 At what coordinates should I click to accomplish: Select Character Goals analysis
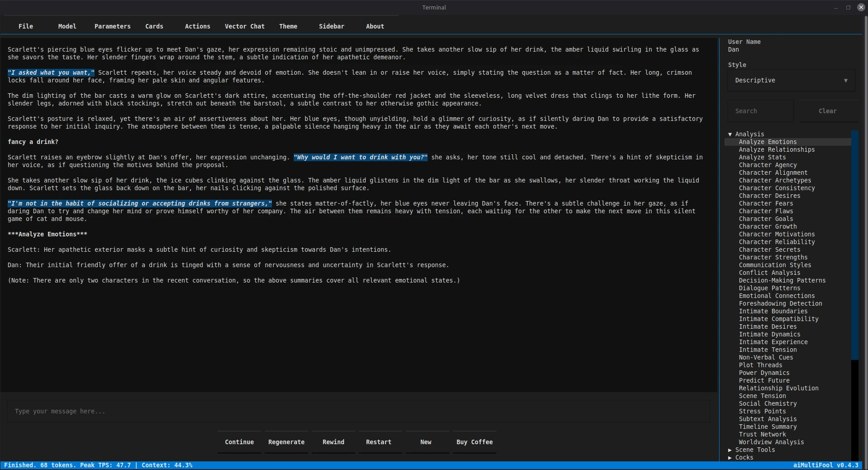(766, 219)
